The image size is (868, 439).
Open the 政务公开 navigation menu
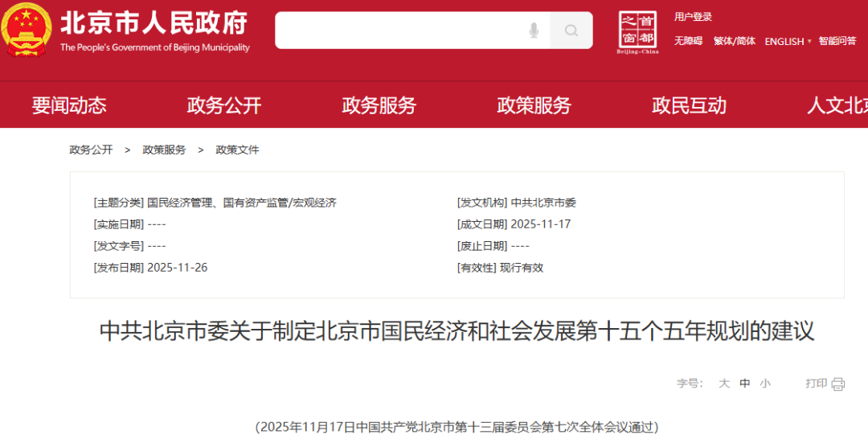coord(224,105)
